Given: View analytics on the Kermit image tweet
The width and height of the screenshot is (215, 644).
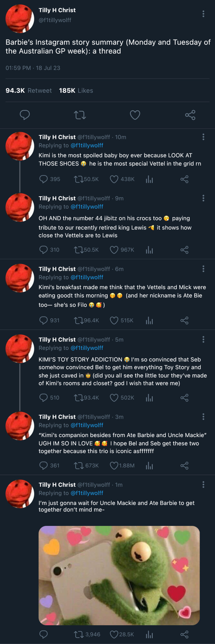Looking at the screenshot, I should [149, 635].
